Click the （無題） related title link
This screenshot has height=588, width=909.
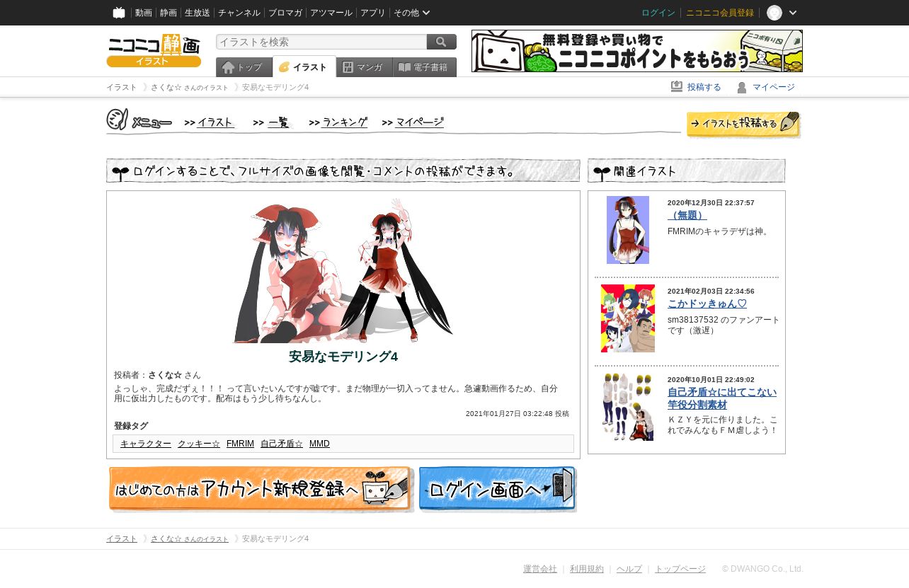coord(687,215)
